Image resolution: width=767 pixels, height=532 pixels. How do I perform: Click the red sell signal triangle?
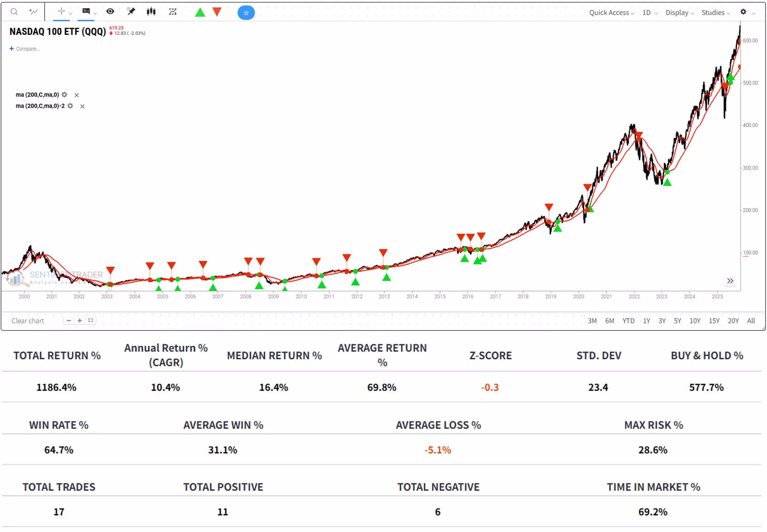(x=217, y=12)
